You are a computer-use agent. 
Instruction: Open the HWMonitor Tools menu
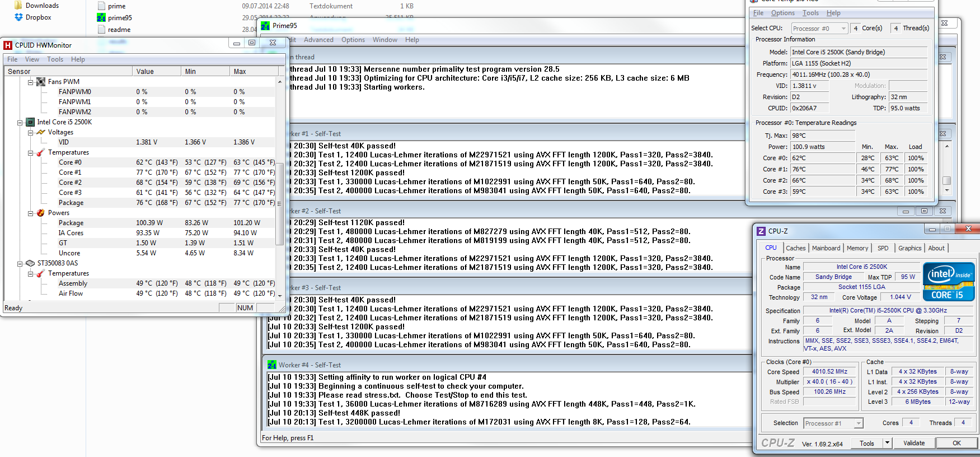coord(55,59)
